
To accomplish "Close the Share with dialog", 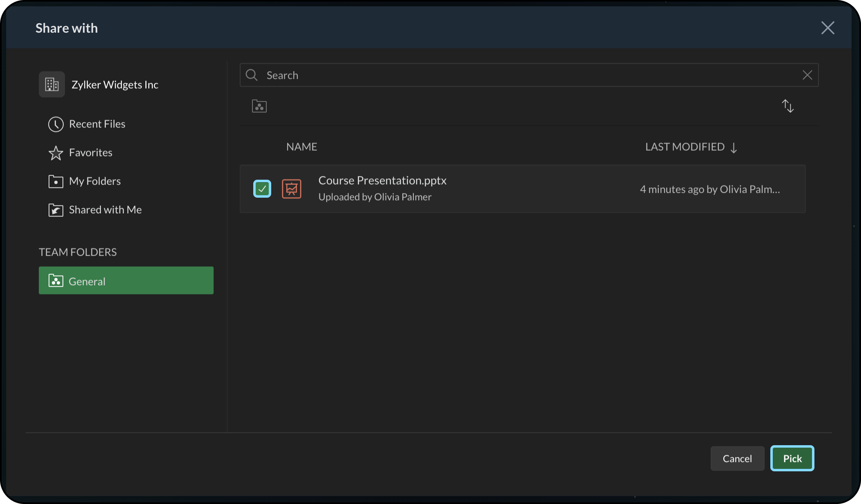I will 828,28.
